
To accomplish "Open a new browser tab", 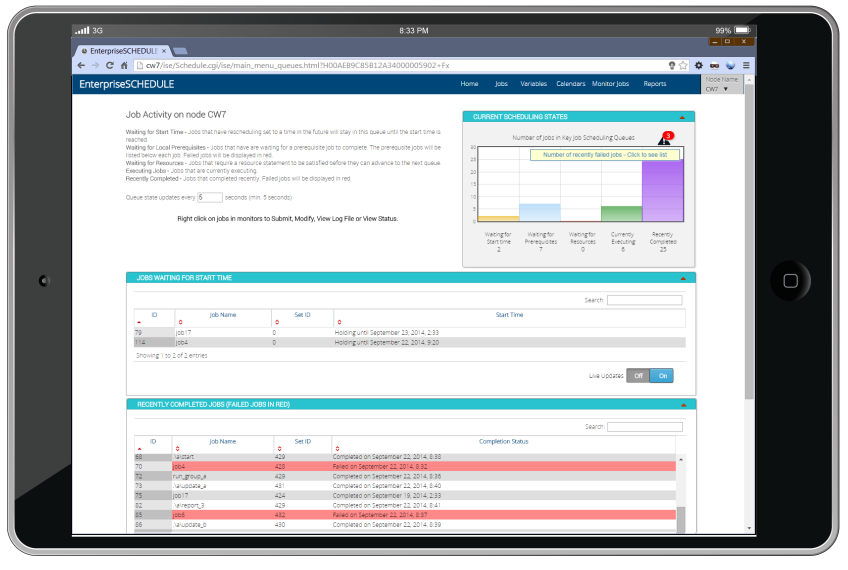I will point(180,51).
